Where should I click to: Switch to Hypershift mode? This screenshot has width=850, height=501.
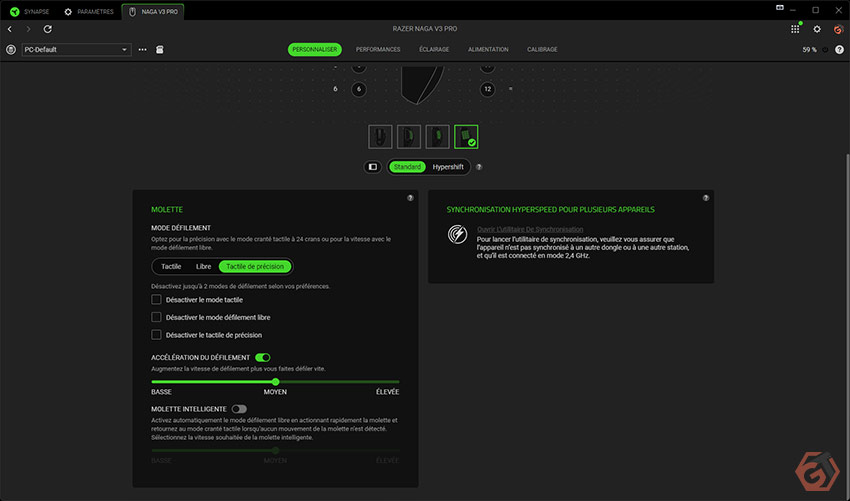click(448, 167)
